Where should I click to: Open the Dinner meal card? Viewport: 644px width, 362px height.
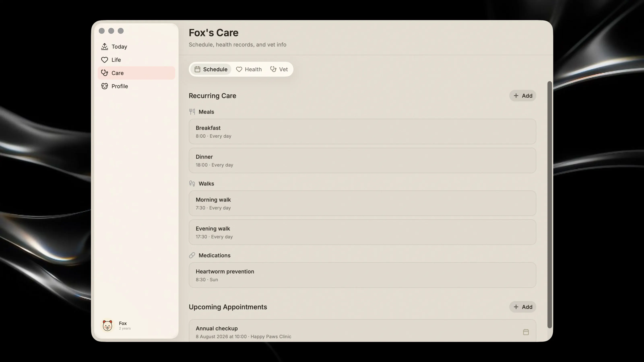pyautogui.click(x=362, y=160)
